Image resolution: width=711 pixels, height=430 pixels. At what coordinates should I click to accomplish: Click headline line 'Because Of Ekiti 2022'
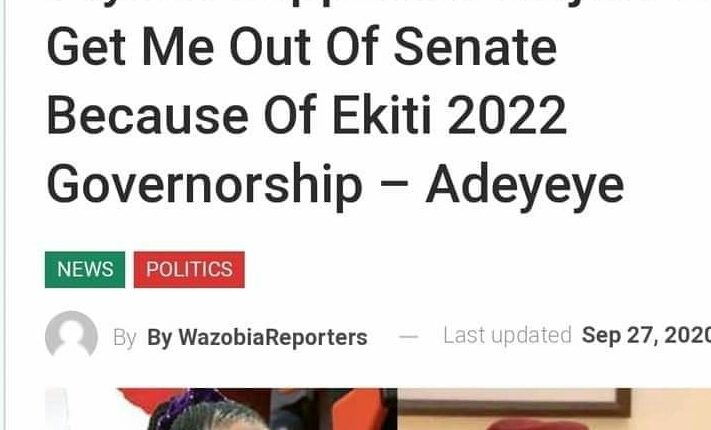click(307, 115)
